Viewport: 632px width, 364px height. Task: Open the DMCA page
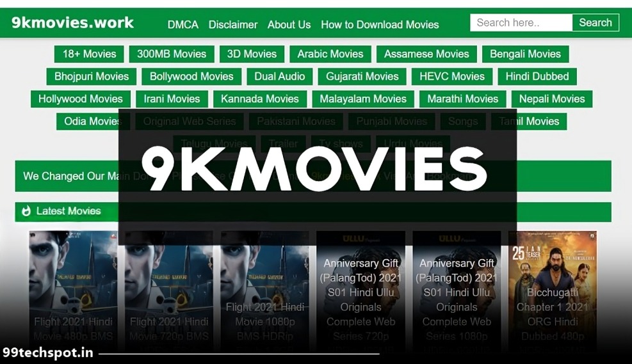[x=183, y=24]
